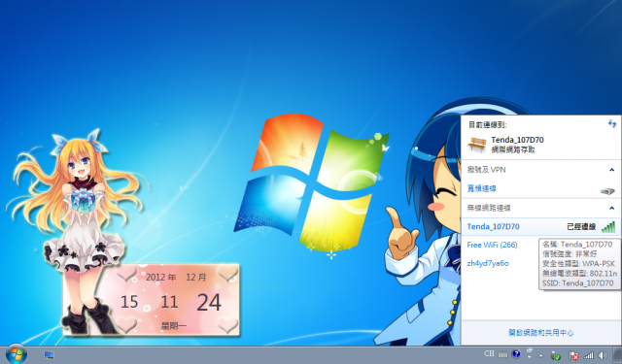Click the blue Help question mark icon
The height and width of the screenshot is (364, 622).
[x=516, y=353]
